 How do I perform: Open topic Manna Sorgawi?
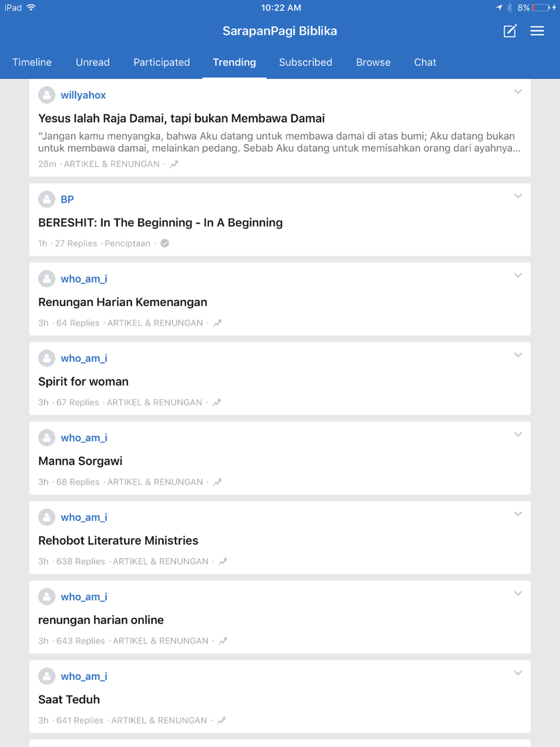80,461
